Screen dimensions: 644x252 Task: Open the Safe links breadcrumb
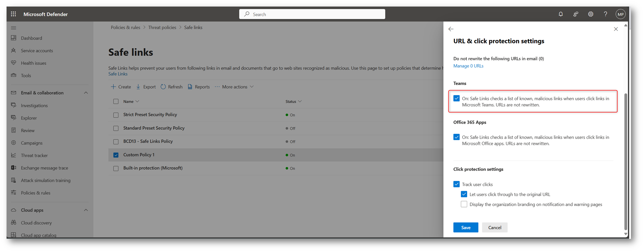pyautogui.click(x=193, y=27)
